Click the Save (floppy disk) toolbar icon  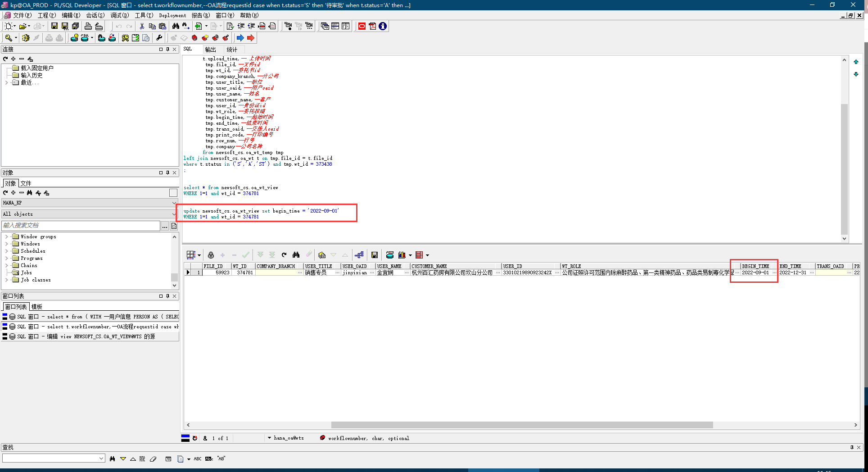54,26
